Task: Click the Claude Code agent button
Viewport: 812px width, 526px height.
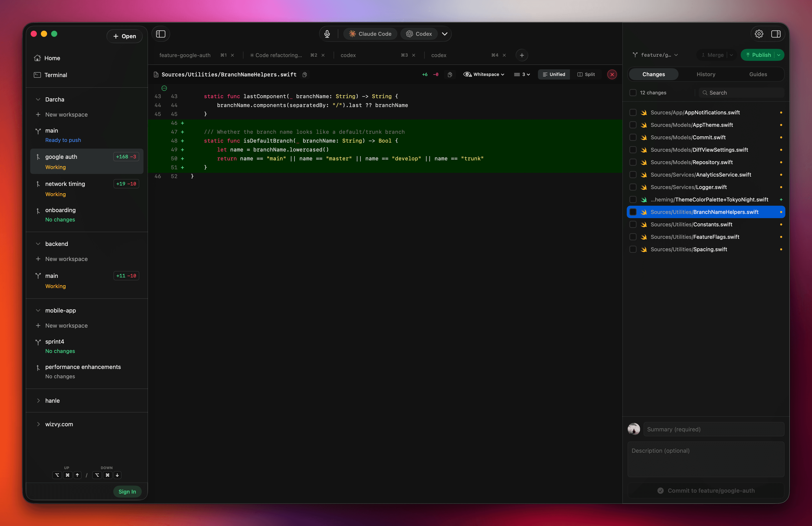Action: coord(370,34)
